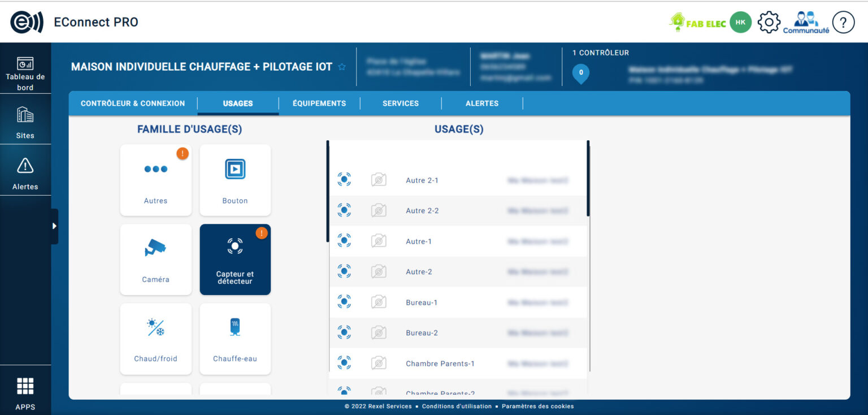
Task: Select the Capteur et détecteur card
Action: (235, 260)
